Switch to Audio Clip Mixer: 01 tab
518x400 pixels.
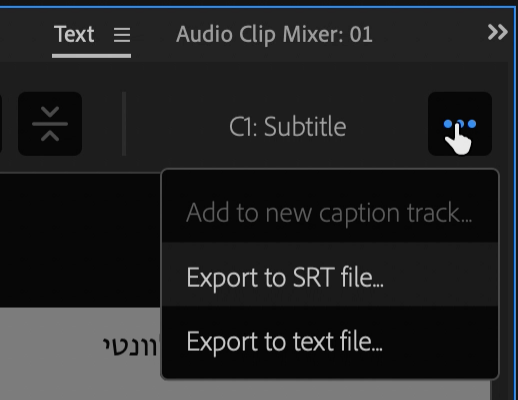(x=274, y=34)
